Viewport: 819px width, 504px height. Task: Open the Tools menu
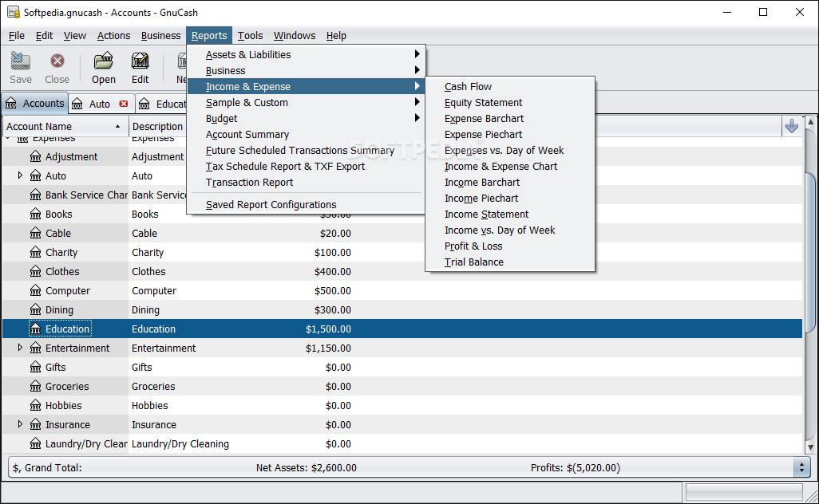[x=250, y=35]
